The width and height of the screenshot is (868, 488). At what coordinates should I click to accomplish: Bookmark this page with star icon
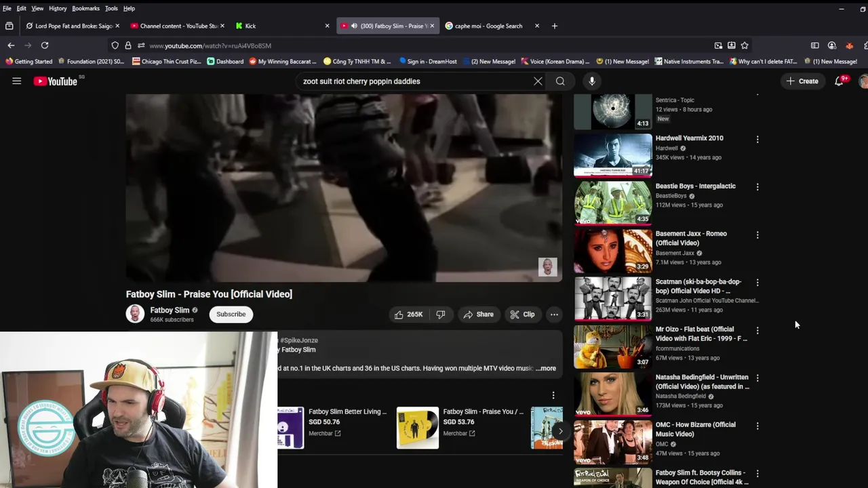click(745, 45)
